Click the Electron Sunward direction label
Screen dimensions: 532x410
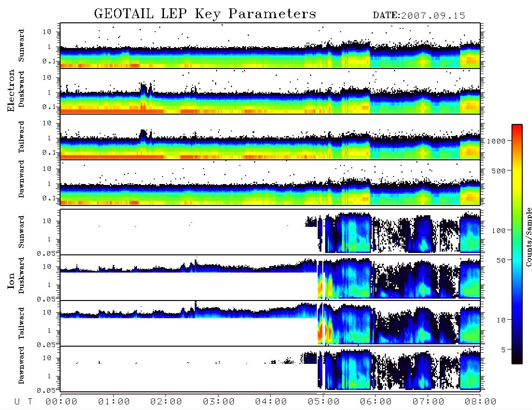(21, 46)
